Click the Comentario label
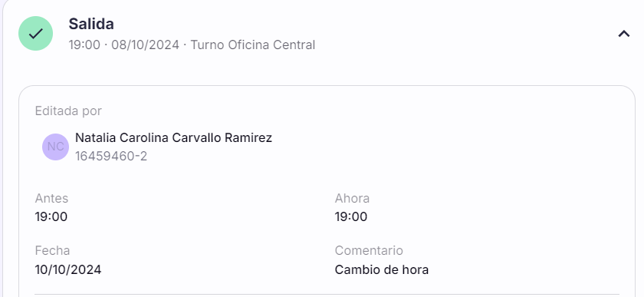The image size is (644, 297). point(369,250)
